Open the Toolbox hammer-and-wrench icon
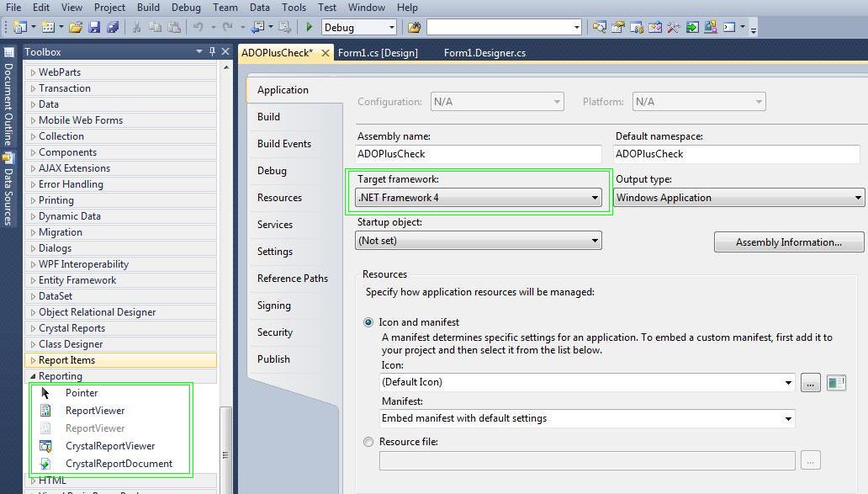 click(673, 27)
